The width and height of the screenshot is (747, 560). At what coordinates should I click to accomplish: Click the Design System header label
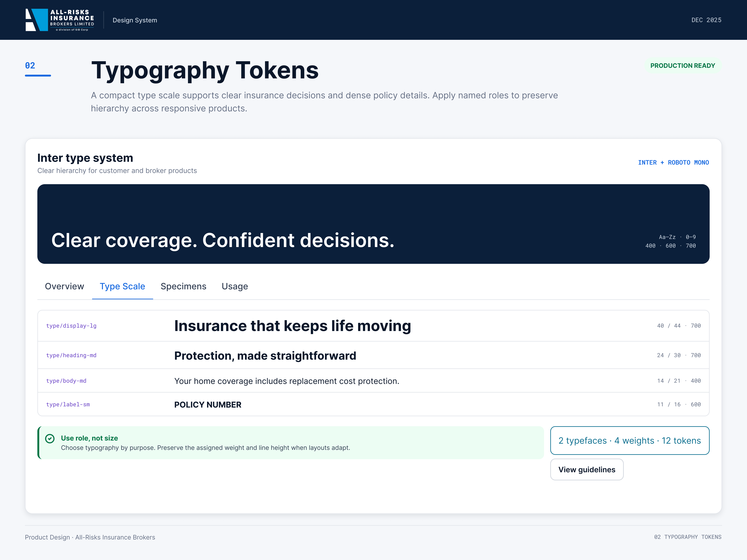[x=135, y=20]
